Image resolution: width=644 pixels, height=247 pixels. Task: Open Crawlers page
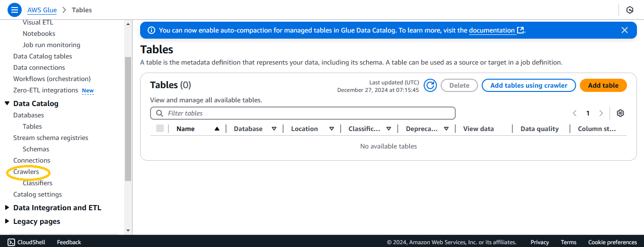26,172
